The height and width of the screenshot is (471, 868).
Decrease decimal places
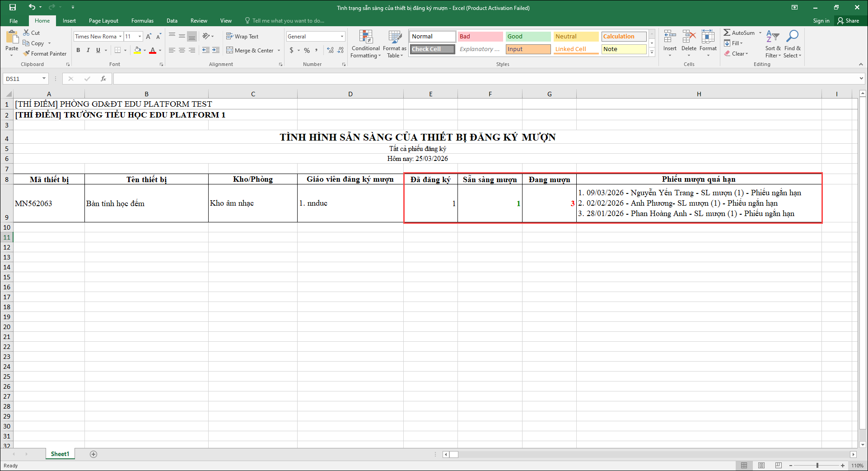(x=341, y=50)
